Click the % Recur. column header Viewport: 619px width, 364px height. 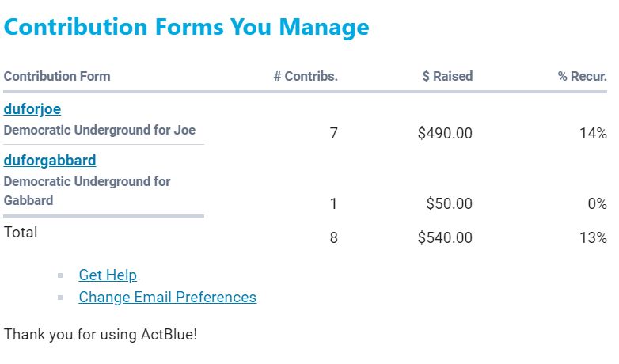pos(582,77)
